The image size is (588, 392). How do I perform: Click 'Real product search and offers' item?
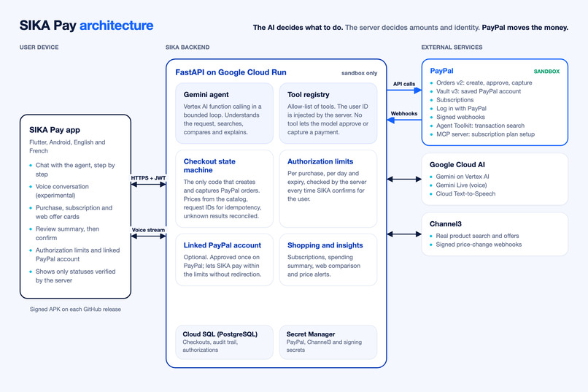(x=477, y=236)
